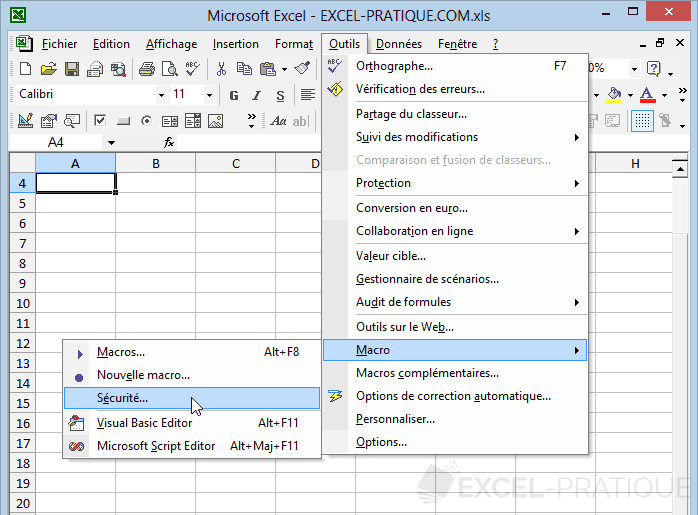
Task: Activate the format painter brush
Action: pyautogui.click(x=302, y=69)
